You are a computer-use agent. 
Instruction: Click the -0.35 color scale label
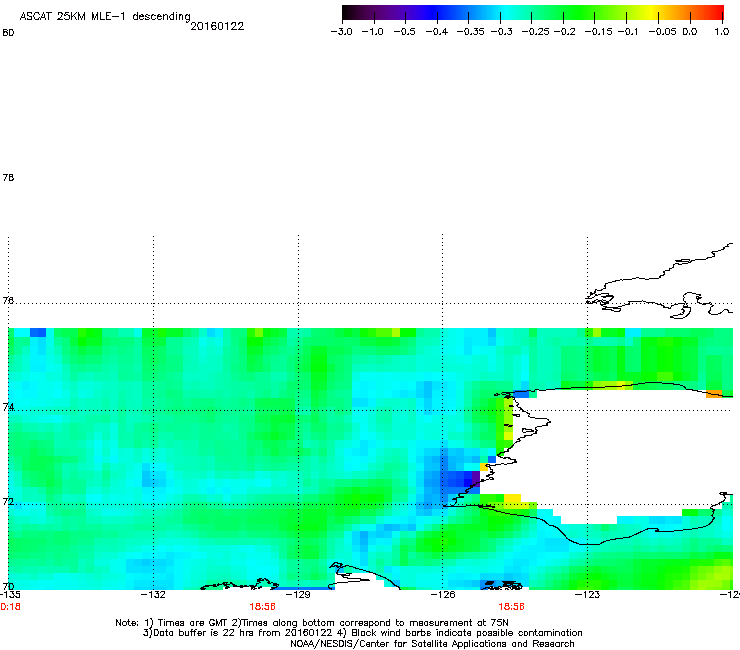pos(471,32)
